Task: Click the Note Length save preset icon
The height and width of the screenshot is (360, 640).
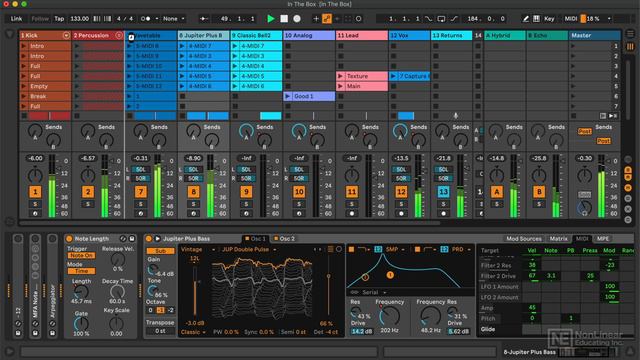Action: click(131, 239)
